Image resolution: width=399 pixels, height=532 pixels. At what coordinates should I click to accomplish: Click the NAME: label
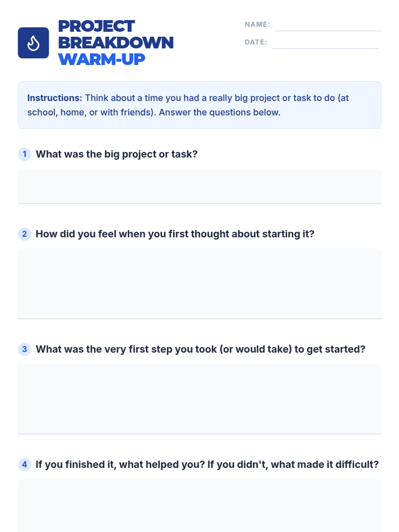tap(257, 24)
